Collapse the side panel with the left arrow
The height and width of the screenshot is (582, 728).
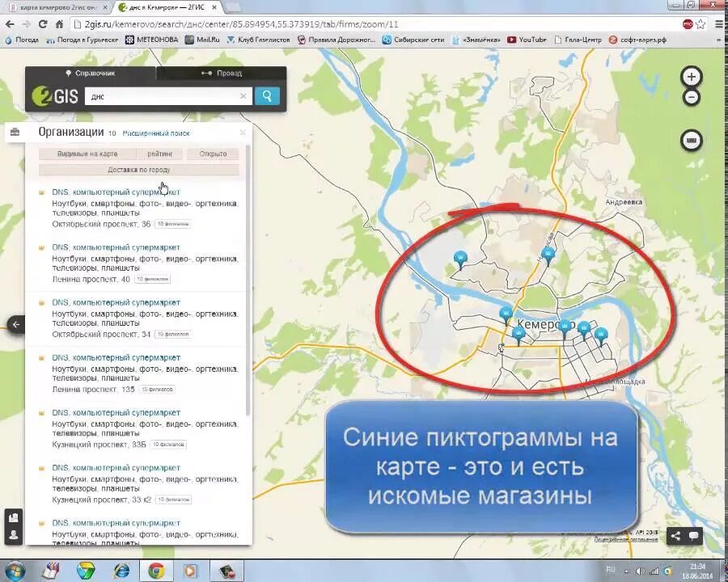pos(16,324)
